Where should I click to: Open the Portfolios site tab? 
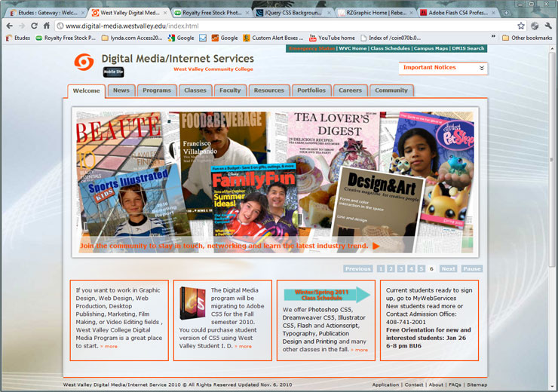311,90
